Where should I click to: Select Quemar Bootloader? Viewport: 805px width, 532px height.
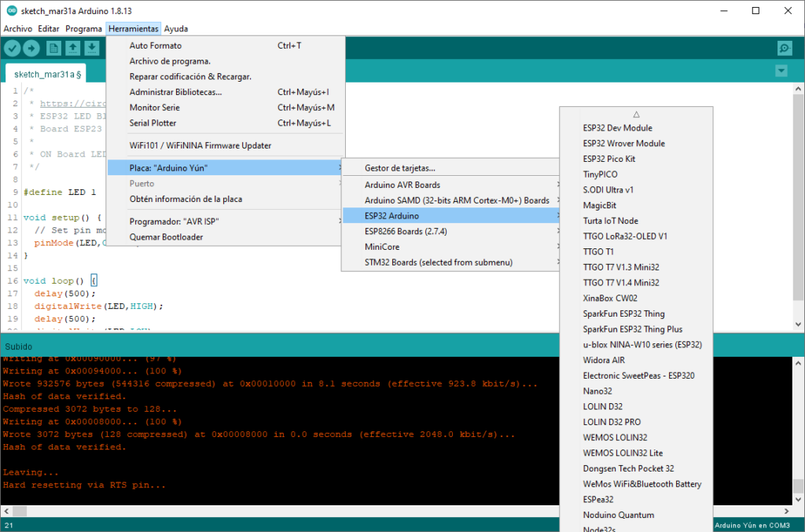(226, 237)
